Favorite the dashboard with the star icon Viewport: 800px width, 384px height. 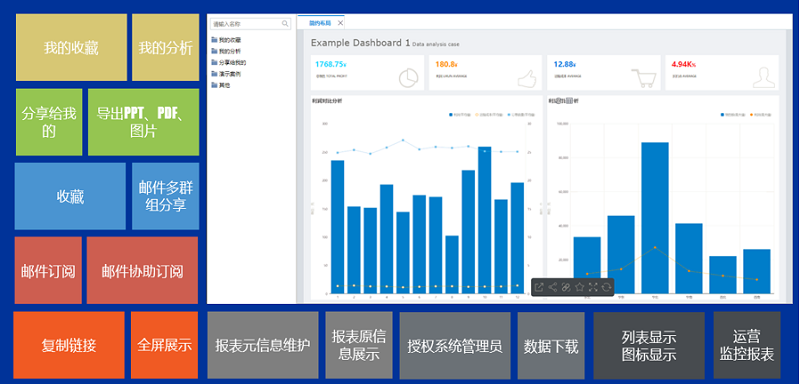579,287
